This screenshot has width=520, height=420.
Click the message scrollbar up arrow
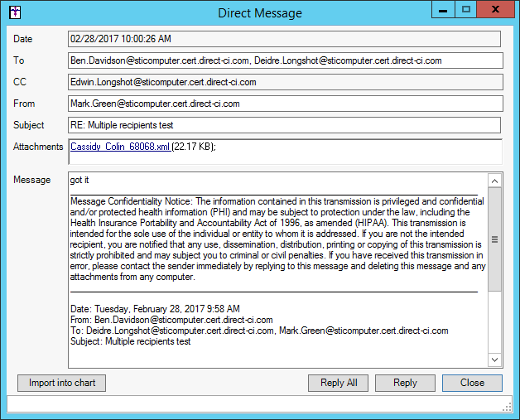pyautogui.click(x=494, y=181)
